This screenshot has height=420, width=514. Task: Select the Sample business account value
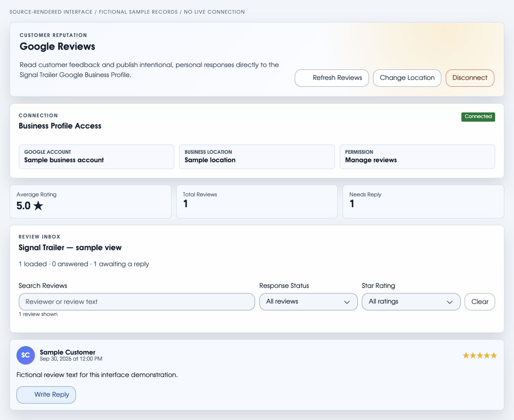point(64,160)
